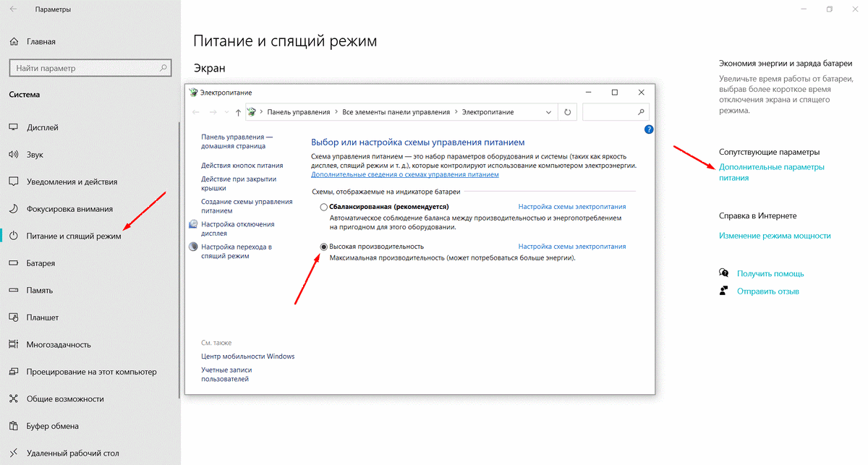This screenshot has width=868, height=465.
Task: Click Все элементы панели управления breadcrumb
Action: [x=396, y=112]
